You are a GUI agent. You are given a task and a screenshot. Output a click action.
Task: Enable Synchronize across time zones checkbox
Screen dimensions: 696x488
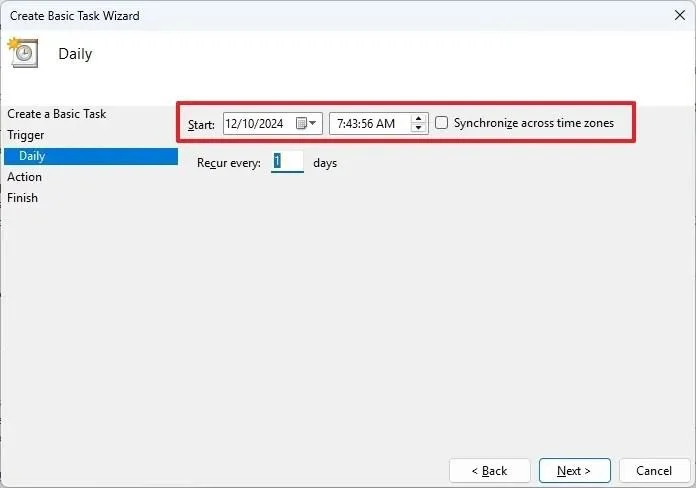pyautogui.click(x=441, y=123)
